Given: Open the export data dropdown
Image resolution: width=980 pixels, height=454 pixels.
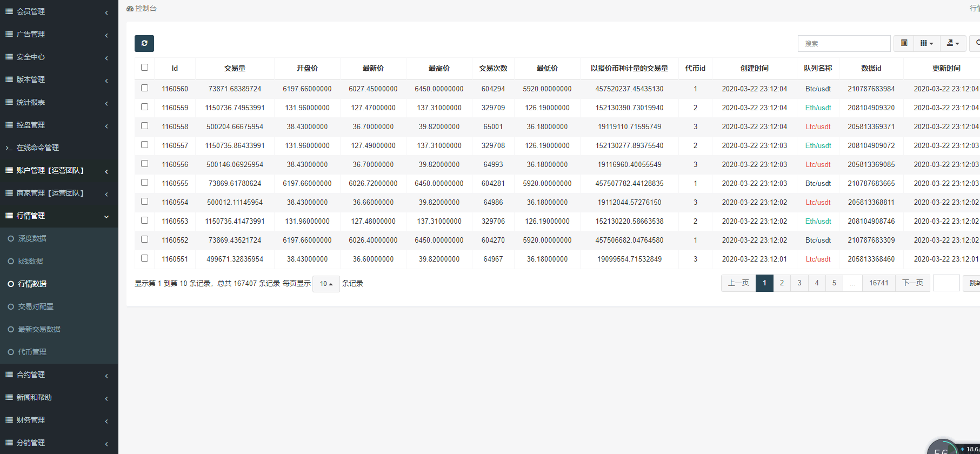Looking at the screenshot, I should click(952, 43).
